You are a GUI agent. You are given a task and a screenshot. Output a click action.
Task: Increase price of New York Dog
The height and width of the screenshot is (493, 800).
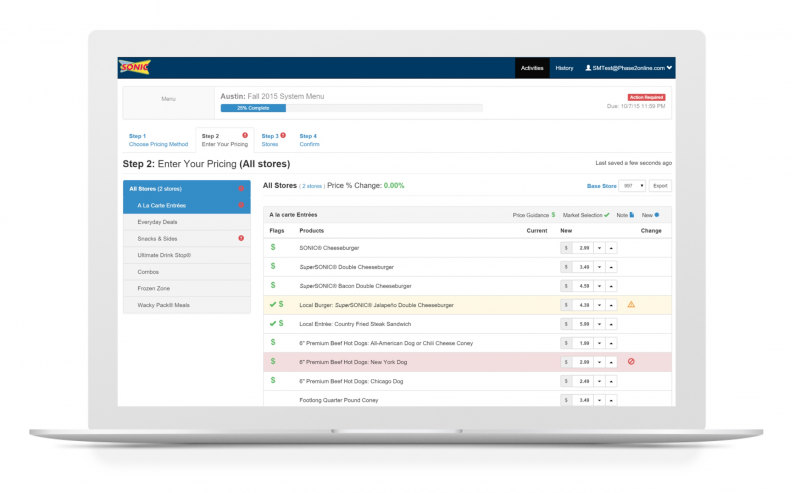click(611, 362)
